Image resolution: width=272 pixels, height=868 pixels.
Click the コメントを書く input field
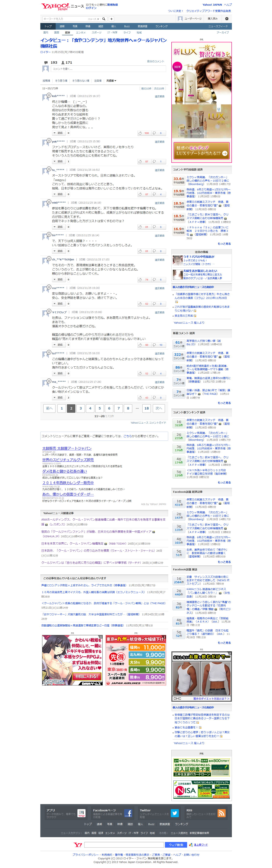point(108,69)
